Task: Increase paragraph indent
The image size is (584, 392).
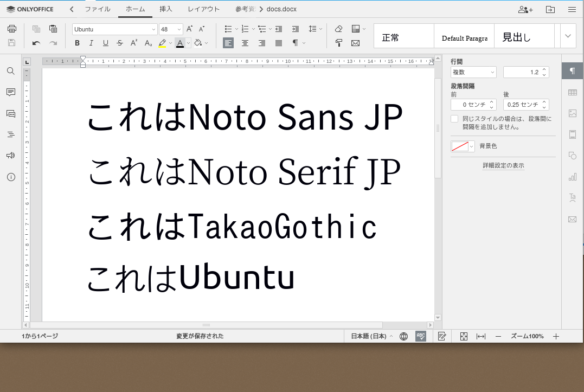Action: (296, 29)
